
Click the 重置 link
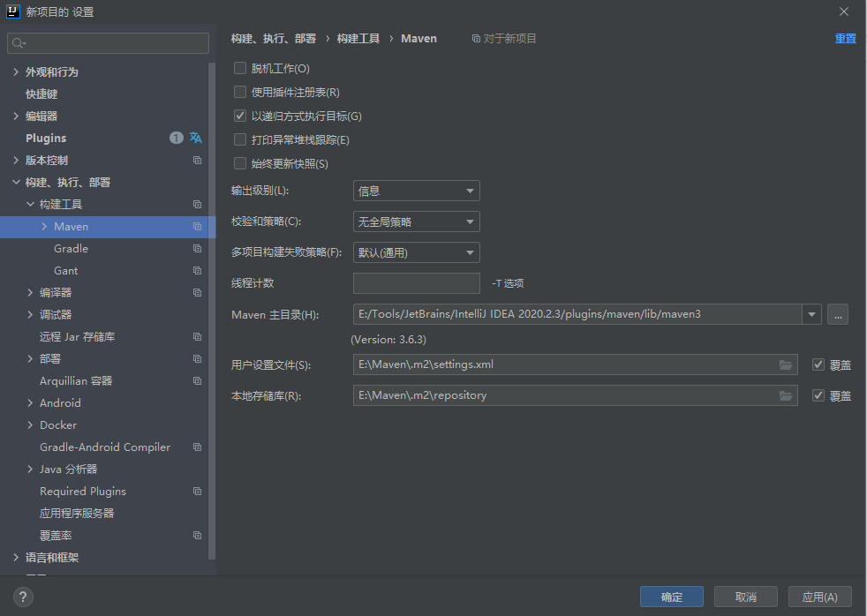[846, 39]
